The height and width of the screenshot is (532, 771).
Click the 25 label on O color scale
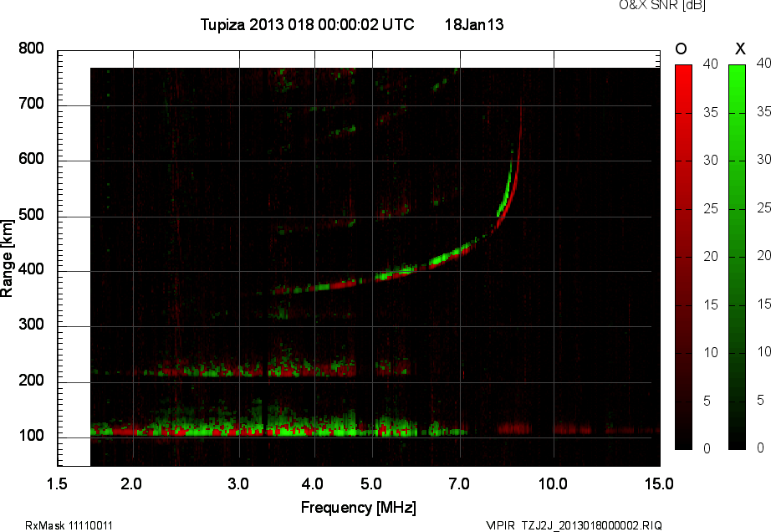(x=711, y=208)
